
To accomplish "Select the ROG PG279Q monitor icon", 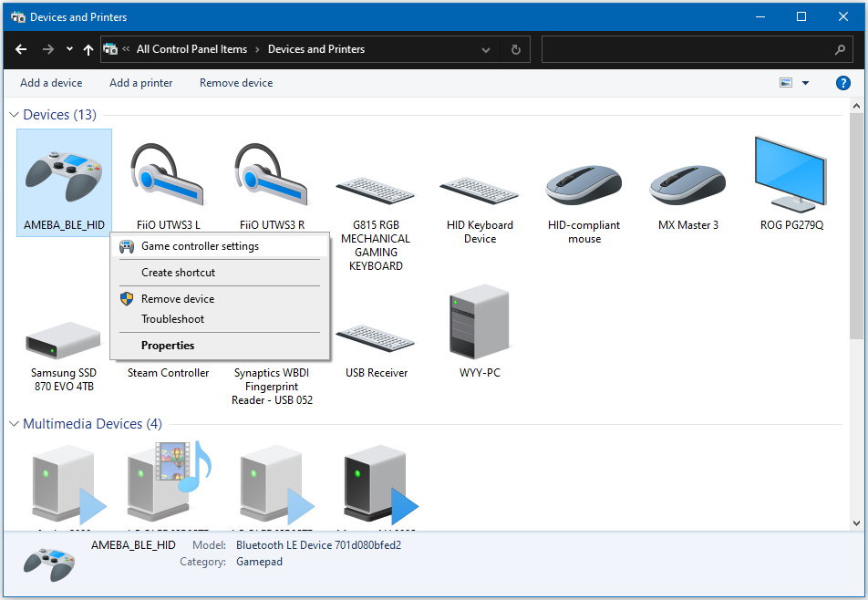I will [x=791, y=175].
